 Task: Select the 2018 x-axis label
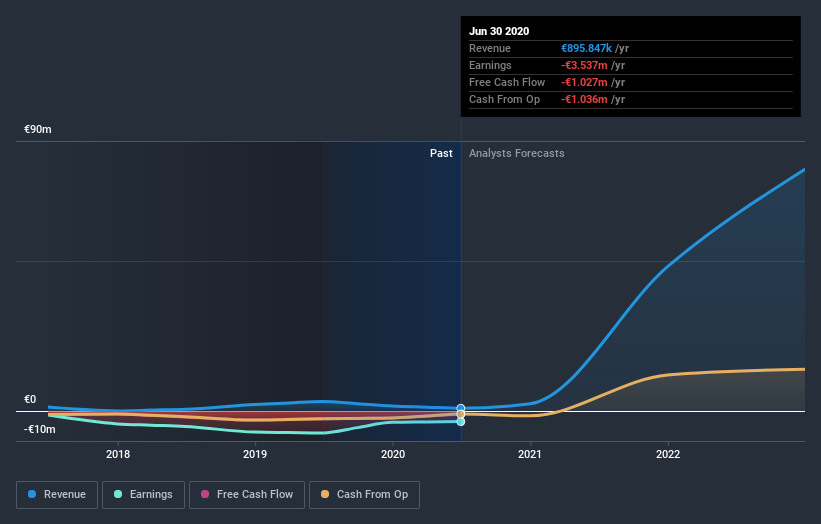(x=118, y=454)
